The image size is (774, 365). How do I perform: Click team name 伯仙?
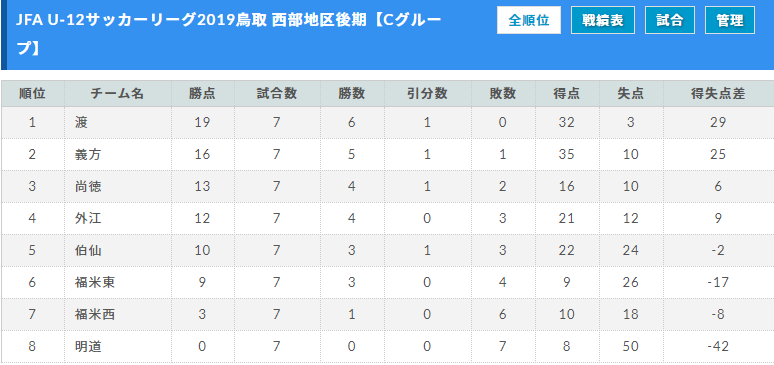click(x=88, y=250)
